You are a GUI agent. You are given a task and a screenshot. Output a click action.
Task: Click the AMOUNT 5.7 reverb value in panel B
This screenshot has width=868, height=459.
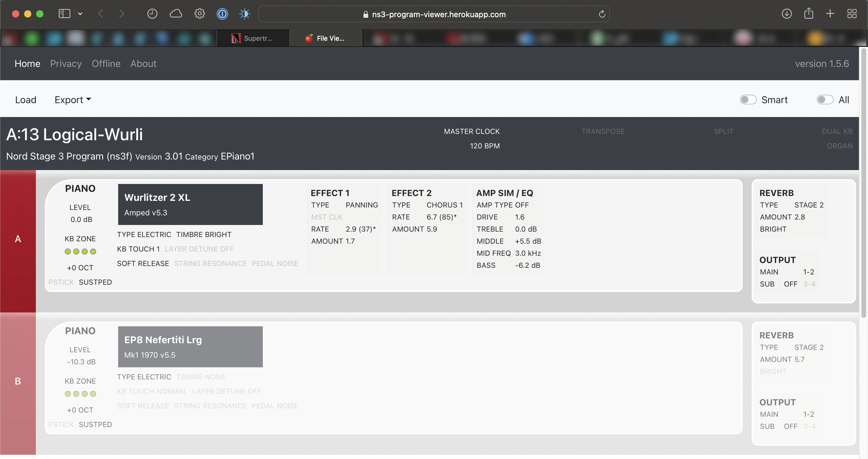click(799, 359)
